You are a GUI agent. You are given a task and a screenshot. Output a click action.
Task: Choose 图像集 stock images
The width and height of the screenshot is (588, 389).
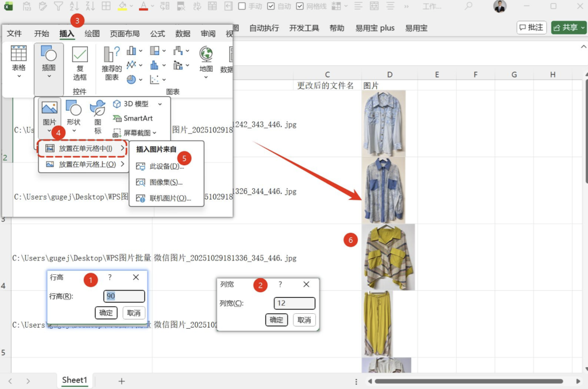(x=167, y=182)
